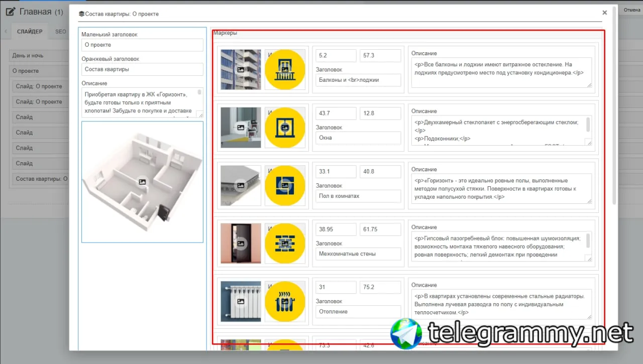Edit the title field Балконы и <br>лоджии

[358, 80]
